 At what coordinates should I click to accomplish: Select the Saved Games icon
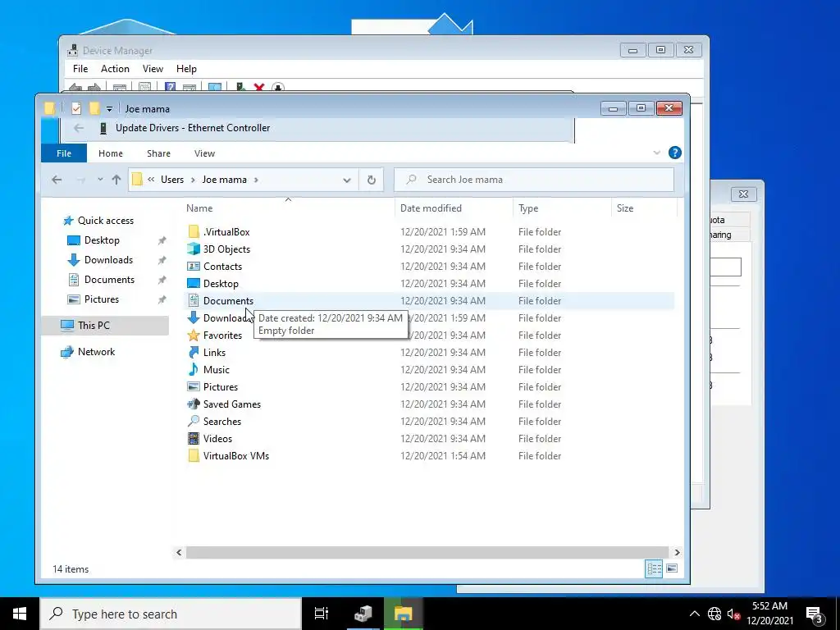[194, 404]
